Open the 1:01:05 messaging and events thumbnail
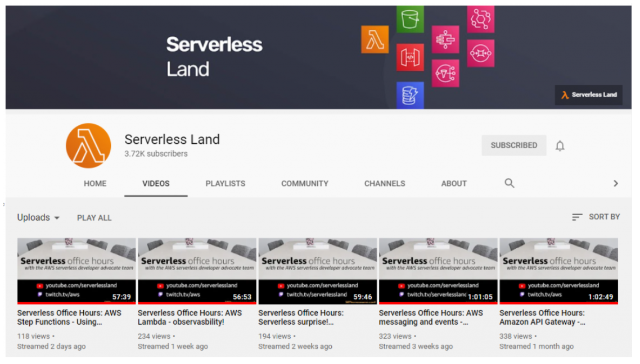Screen dimensions: 640x364 tap(438, 271)
